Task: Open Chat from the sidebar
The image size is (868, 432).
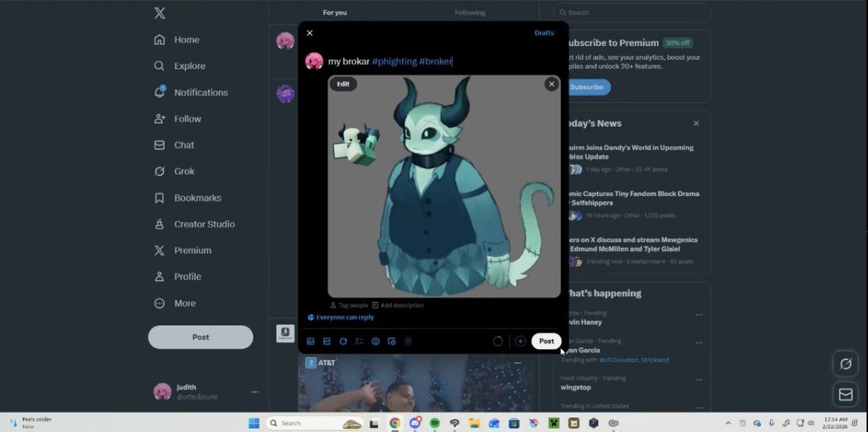Action: pyautogui.click(x=174, y=145)
